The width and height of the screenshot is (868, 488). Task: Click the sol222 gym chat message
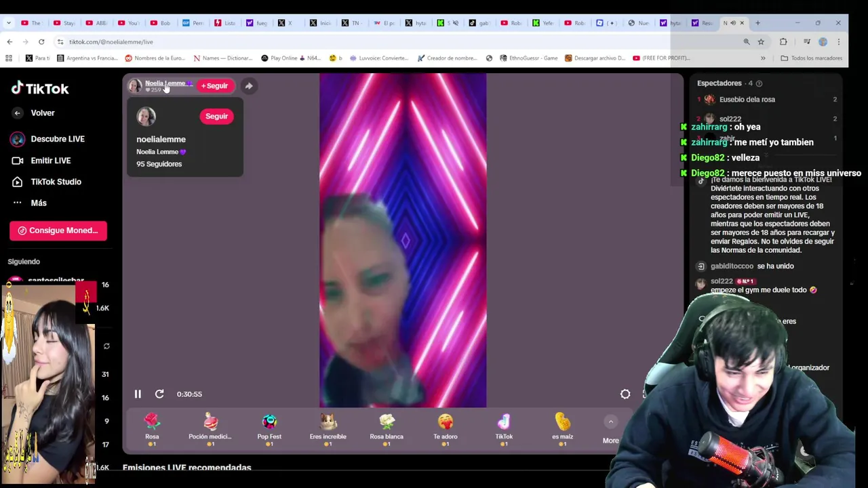pyautogui.click(x=764, y=290)
